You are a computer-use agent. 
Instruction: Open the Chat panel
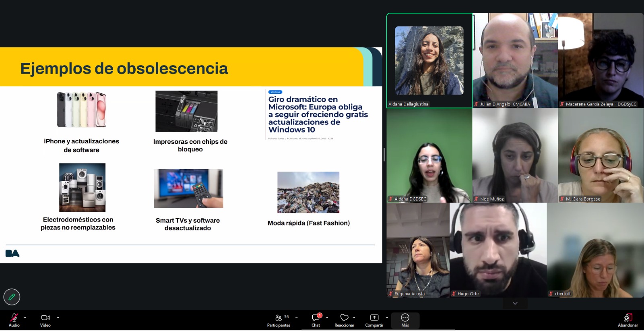click(316, 320)
